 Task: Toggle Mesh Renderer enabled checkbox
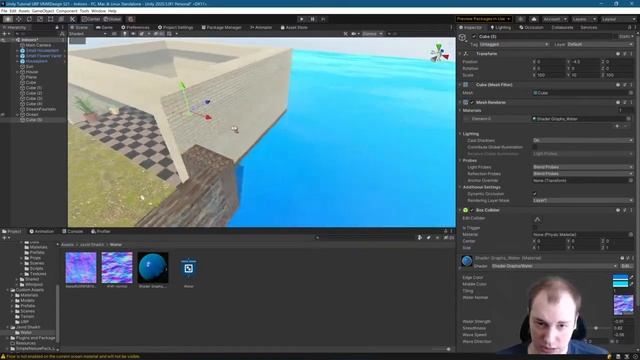pyautogui.click(x=472, y=102)
